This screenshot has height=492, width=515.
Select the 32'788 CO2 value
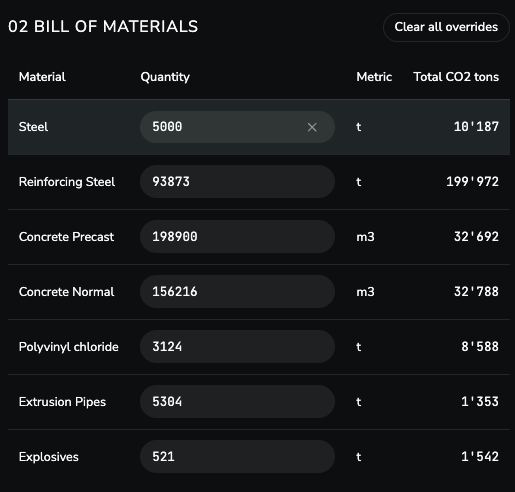point(476,292)
